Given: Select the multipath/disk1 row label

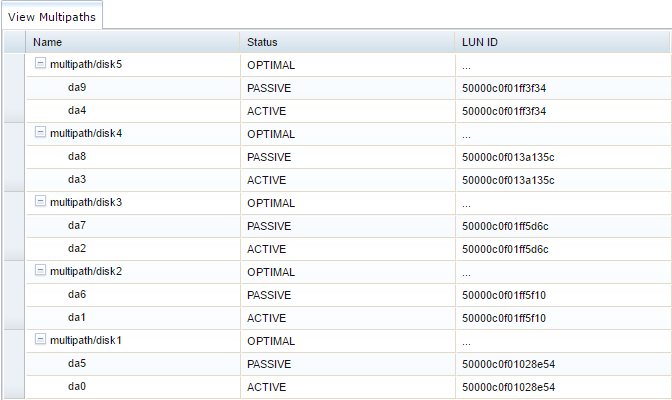Looking at the screenshot, I should coord(86,340).
